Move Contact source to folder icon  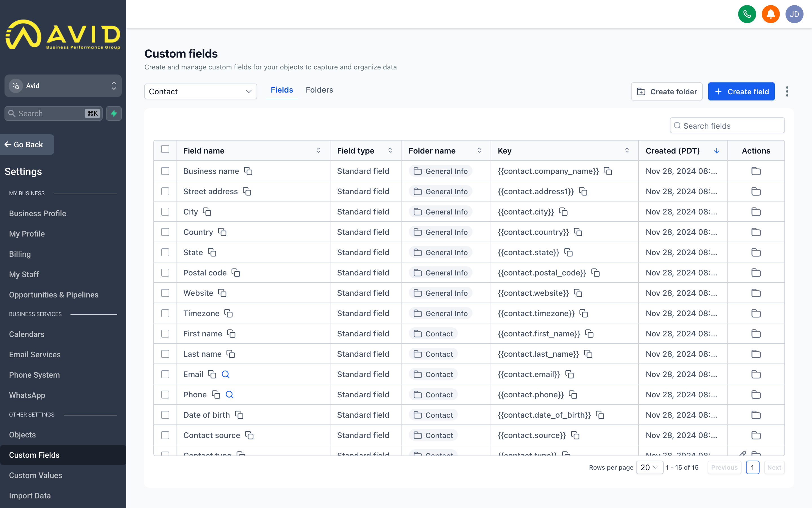(756, 435)
